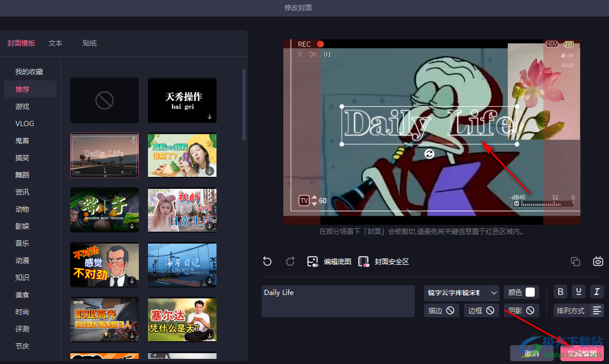Viewport: 609px width, 364px height.
Task: Open the 阴影 shadow setting
Action: pyautogui.click(x=522, y=310)
